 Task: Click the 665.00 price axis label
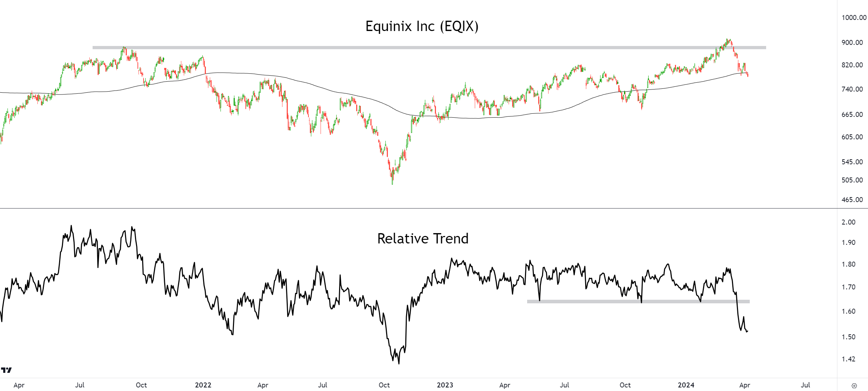pyautogui.click(x=852, y=114)
